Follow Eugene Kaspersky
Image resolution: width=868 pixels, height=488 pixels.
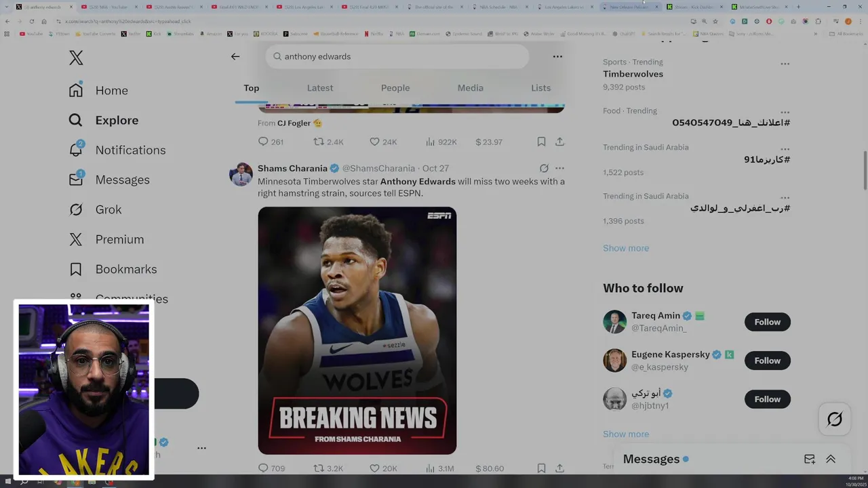(x=768, y=361)
